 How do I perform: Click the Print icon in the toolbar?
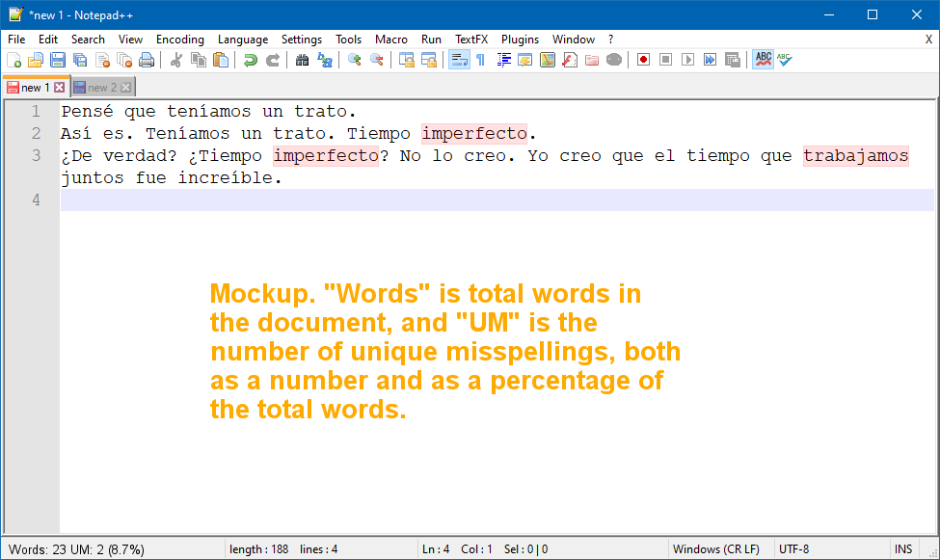tap(147, 60)
